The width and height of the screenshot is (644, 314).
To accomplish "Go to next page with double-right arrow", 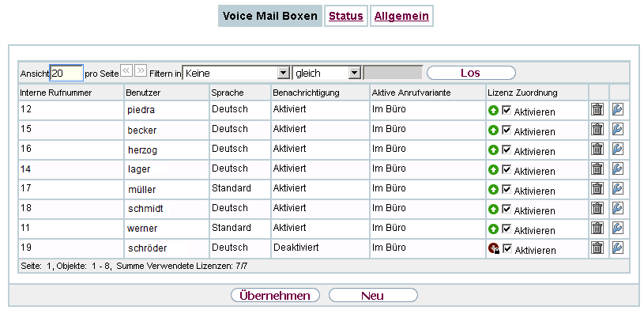I will tap(141, 70).
